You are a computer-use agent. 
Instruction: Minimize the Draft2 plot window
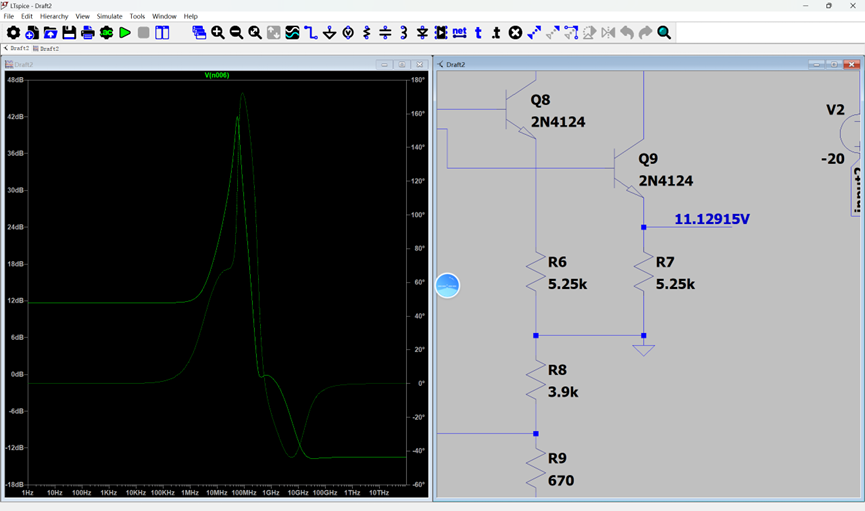[385, 65]
